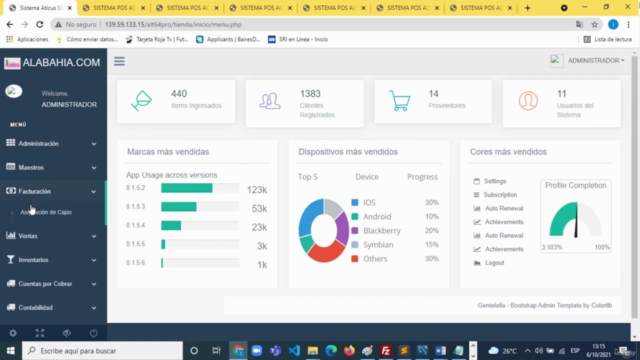Screen dimensions: 640x360
Task: Click the 0.1.5.3 usage progress bar
Action: [x=200, y=207]
